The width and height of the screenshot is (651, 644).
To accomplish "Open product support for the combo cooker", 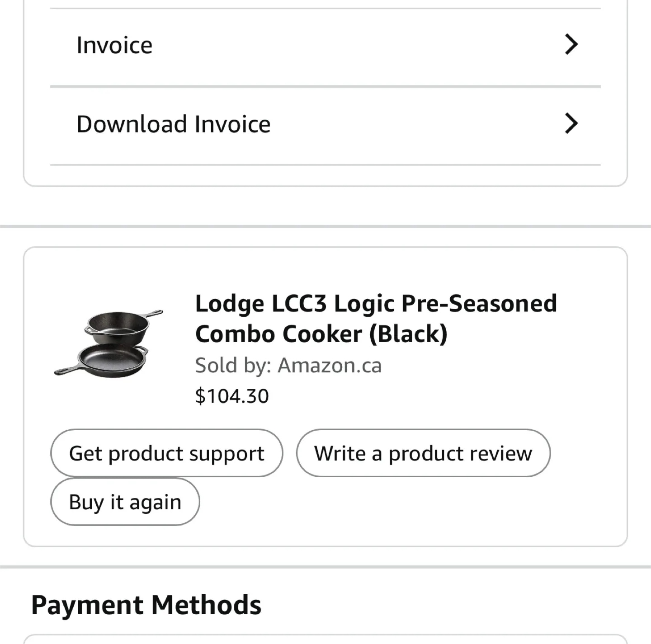I will point(166,453).
